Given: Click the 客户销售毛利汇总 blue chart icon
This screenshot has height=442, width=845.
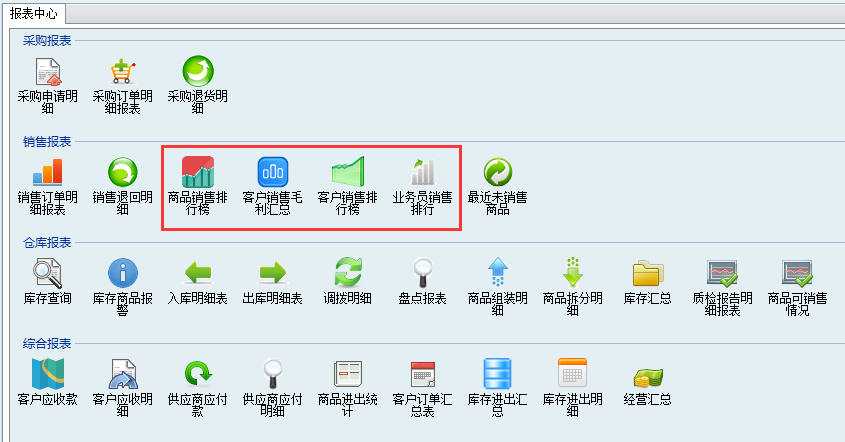Looking at the screenshot, I should (273, 171).
